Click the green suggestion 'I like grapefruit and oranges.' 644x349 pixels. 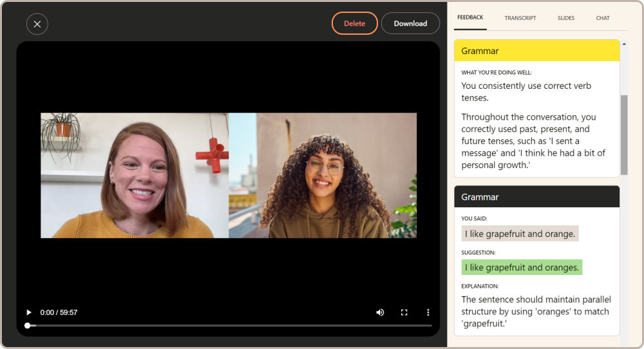(522, 267)
